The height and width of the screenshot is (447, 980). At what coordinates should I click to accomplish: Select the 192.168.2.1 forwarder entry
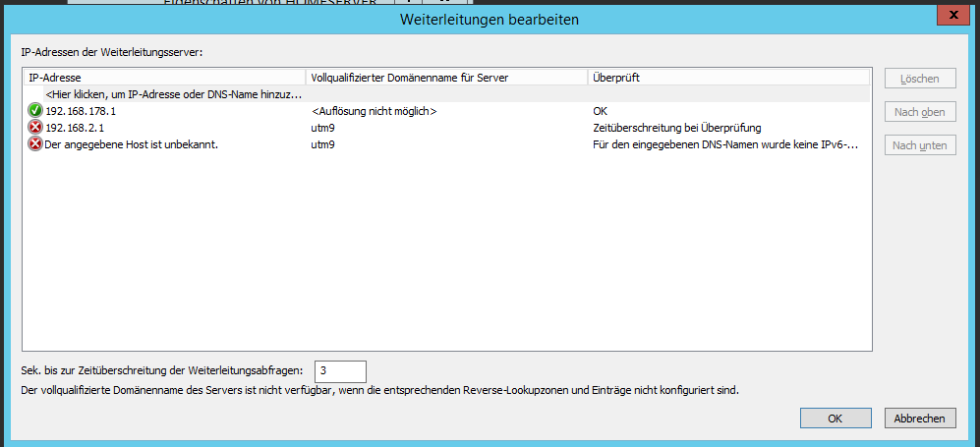pos(75,128)
